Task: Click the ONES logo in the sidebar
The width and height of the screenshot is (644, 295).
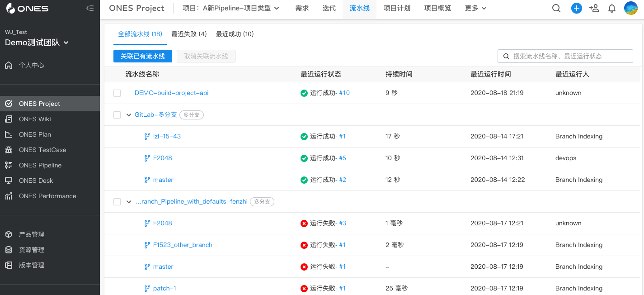Action: [27, 8]
